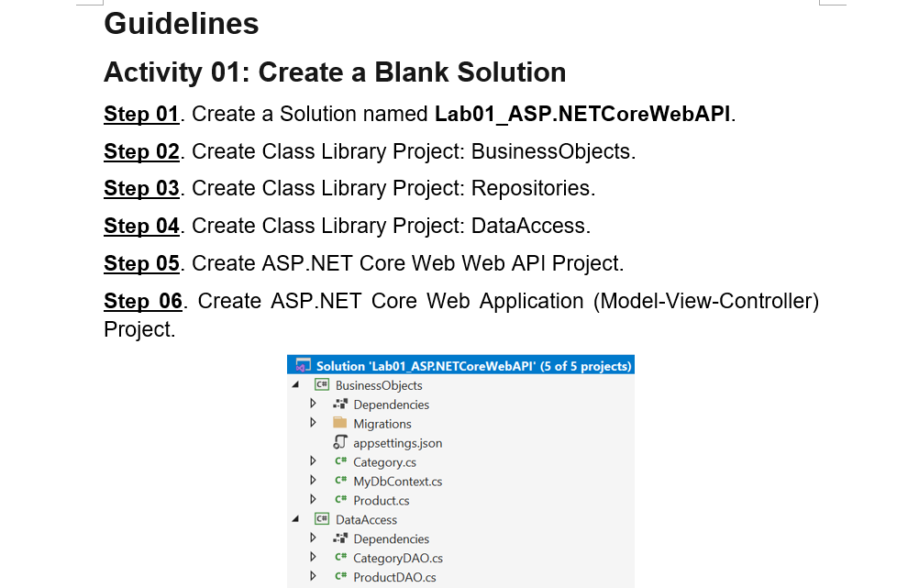Expand Dependencies under the BusinessObjects project
919x588 pixels.
click(x=313, y=404)
